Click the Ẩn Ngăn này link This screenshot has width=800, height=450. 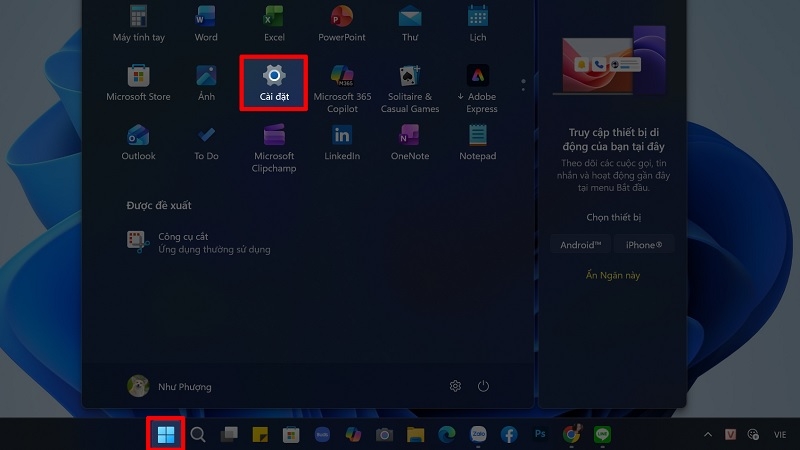click(612, 275)
